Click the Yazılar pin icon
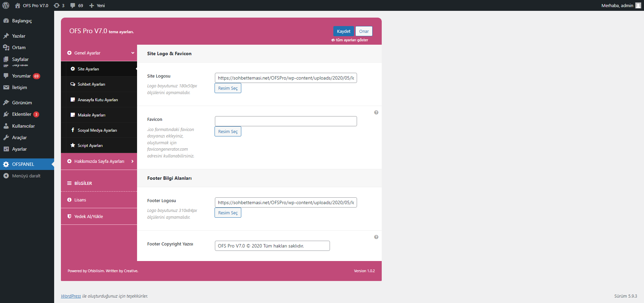 [x=6, y=36]
